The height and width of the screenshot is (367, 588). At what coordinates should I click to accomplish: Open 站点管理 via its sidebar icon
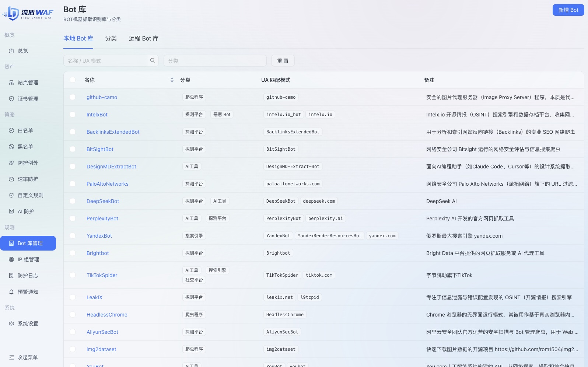pyautogui.click(x=11, y=83)
